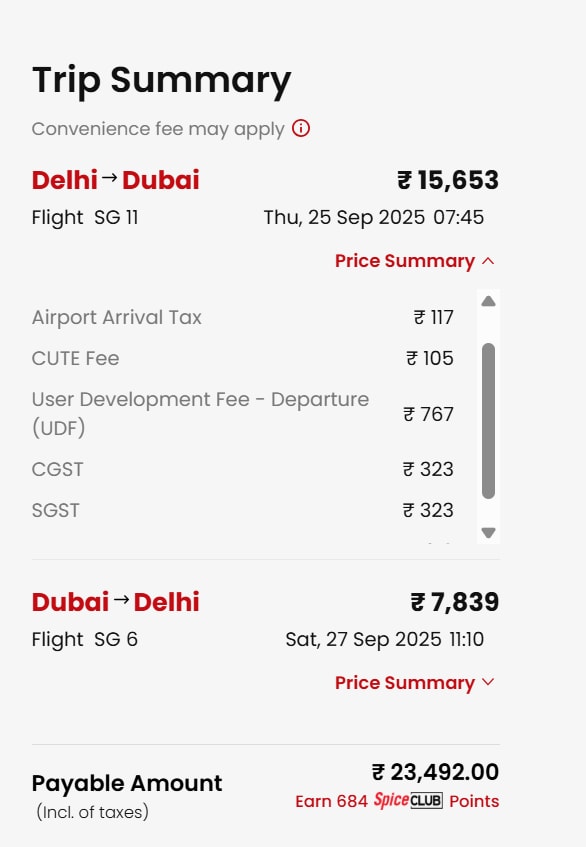Click the ₹7,839 Dubai to Delhi fare

pos(454,602)
